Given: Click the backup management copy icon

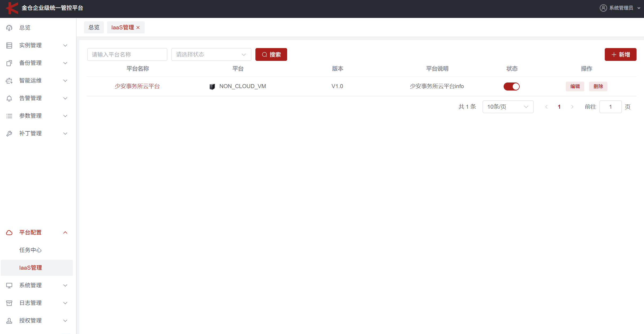Looking at the screenshot, I should point(9,63).
